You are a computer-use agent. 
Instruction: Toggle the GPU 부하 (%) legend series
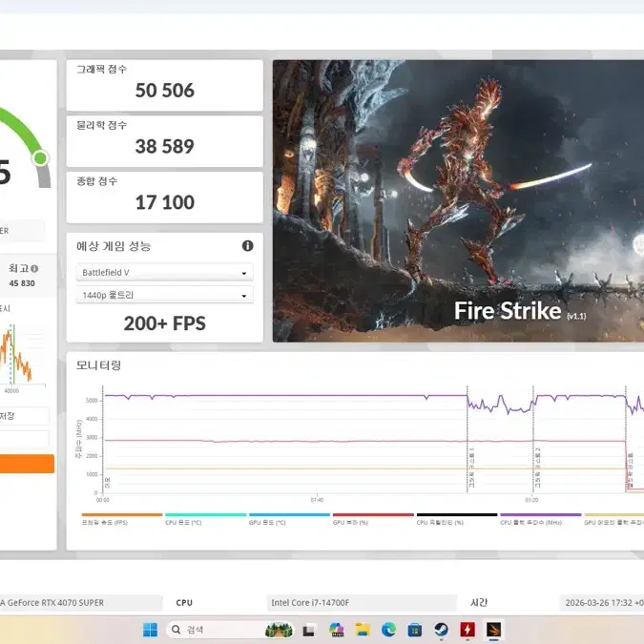coord(373,519)
